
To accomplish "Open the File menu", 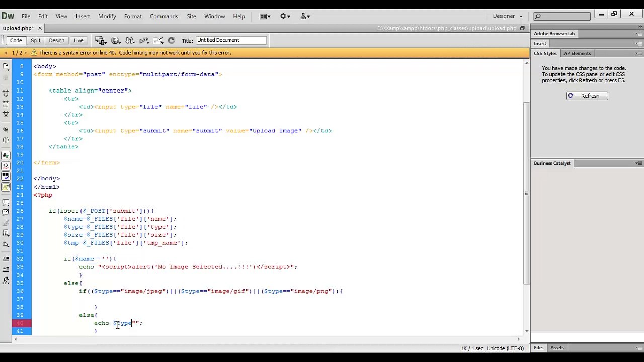I will [26, 16].
